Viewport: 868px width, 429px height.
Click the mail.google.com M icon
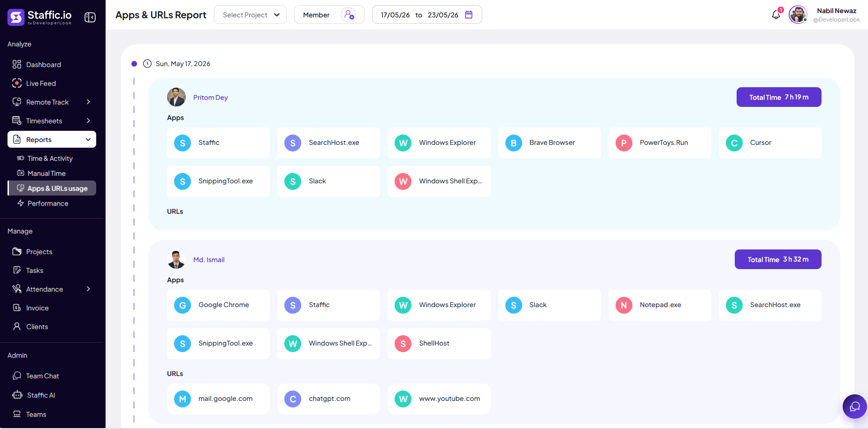183,399
